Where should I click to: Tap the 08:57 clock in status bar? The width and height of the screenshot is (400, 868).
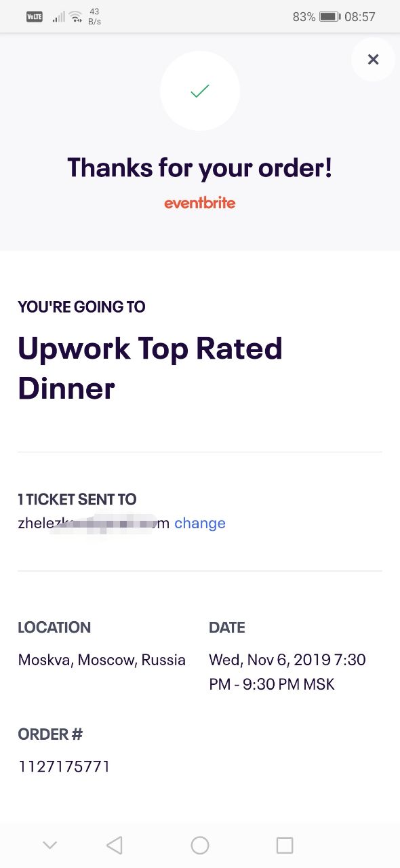click(x=360, y=17)
